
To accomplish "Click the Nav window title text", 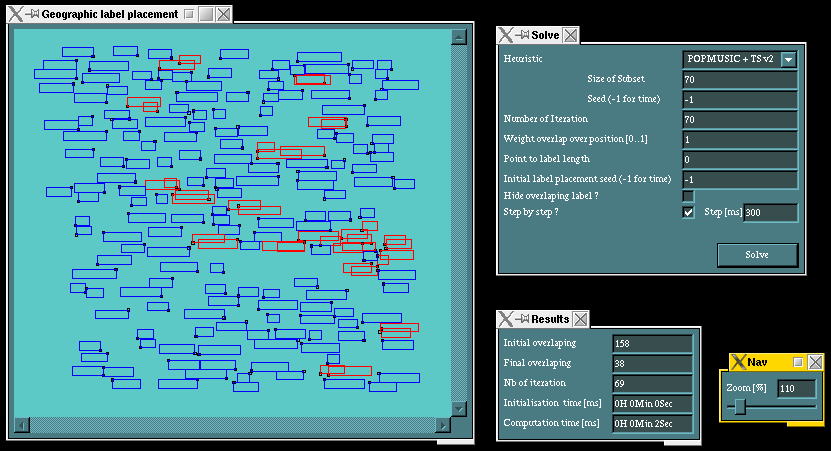I will click(x=757, y=362).
